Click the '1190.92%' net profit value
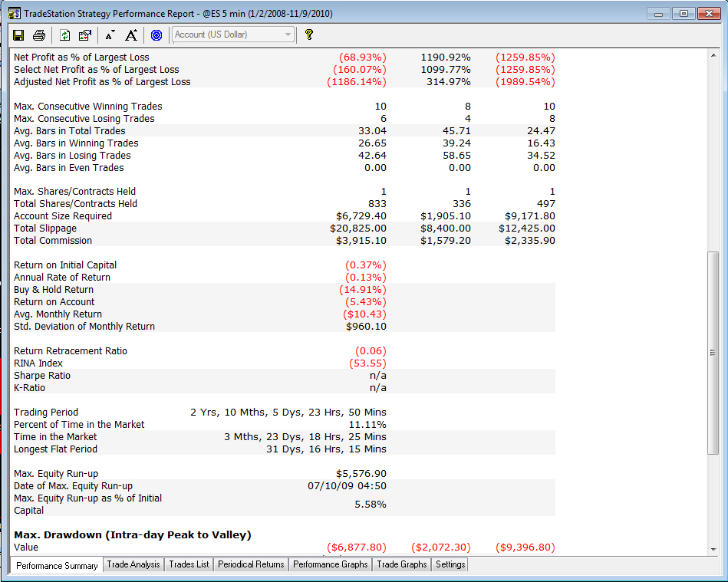The image size is (728, 582). [446, 57]
